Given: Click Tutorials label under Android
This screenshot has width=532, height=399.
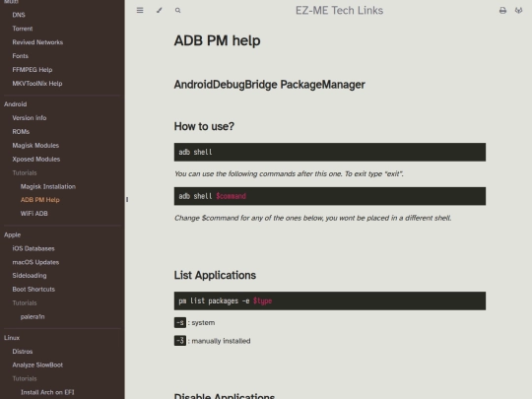Looking at the screenshot, I should [x=25, y=173].
